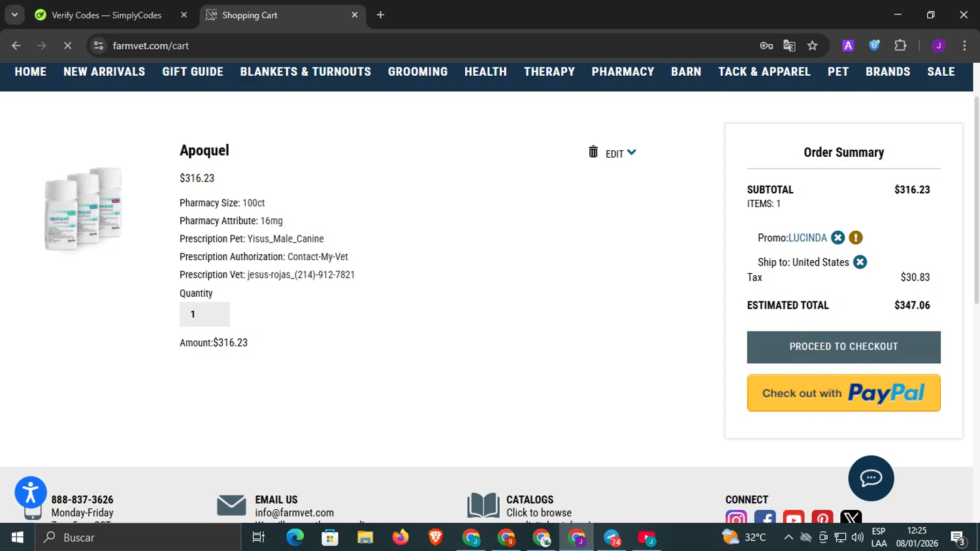Open the LUCINDA promo link
Viewport: 980px width, 551px height.
808,238
